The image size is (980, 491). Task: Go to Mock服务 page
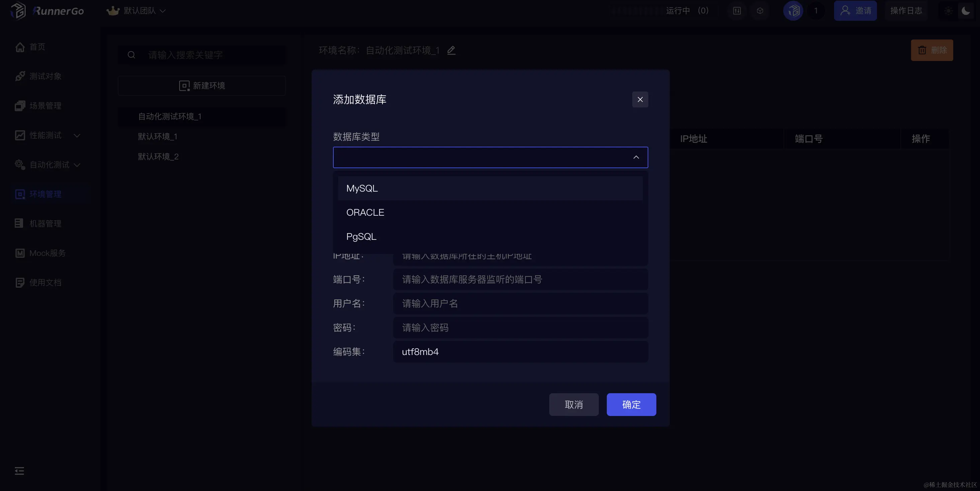[47, 253]
